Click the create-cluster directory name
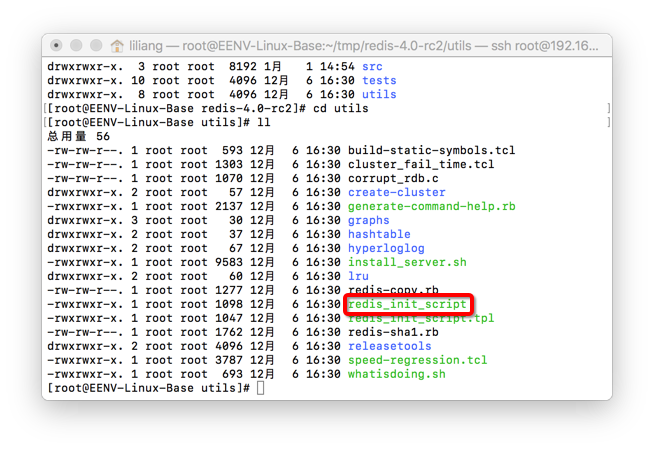Viewport: 654px width, 450px height. tap(397, 192)
